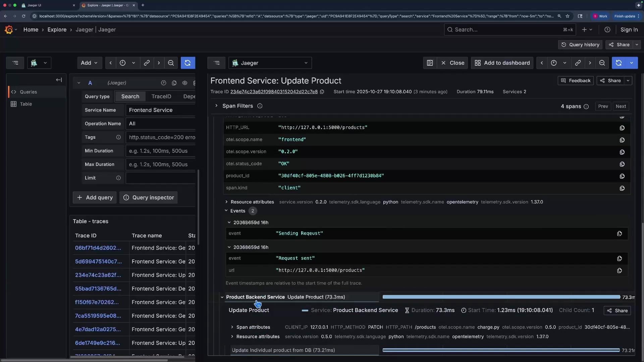
Task: Switch to Jaeger UI browser tab
Action: click(47, 5)
